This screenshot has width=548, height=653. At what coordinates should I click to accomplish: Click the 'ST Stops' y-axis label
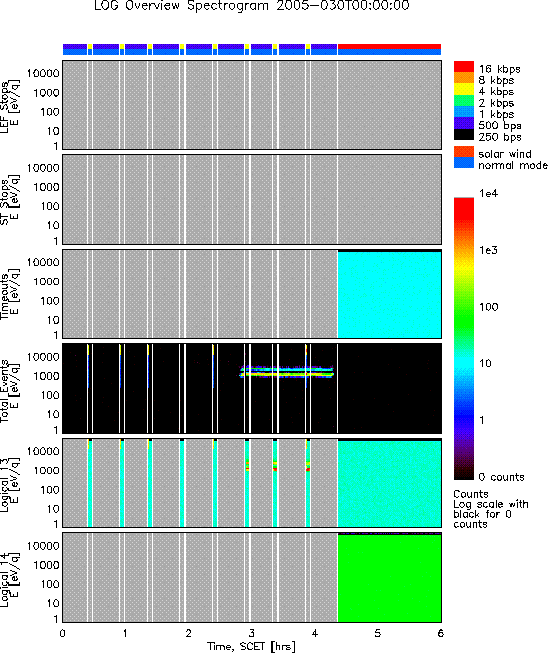[x=5, y=202]
